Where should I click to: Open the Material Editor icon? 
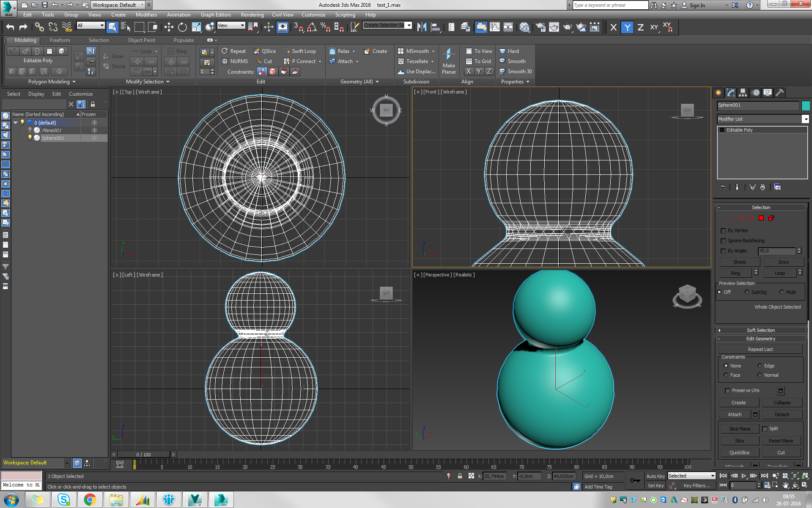(524, 27)
